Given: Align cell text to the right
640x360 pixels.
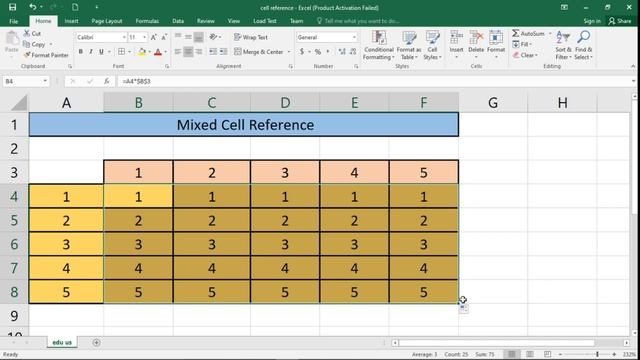Looking at the screenshot, I should (x=198, y=52).
